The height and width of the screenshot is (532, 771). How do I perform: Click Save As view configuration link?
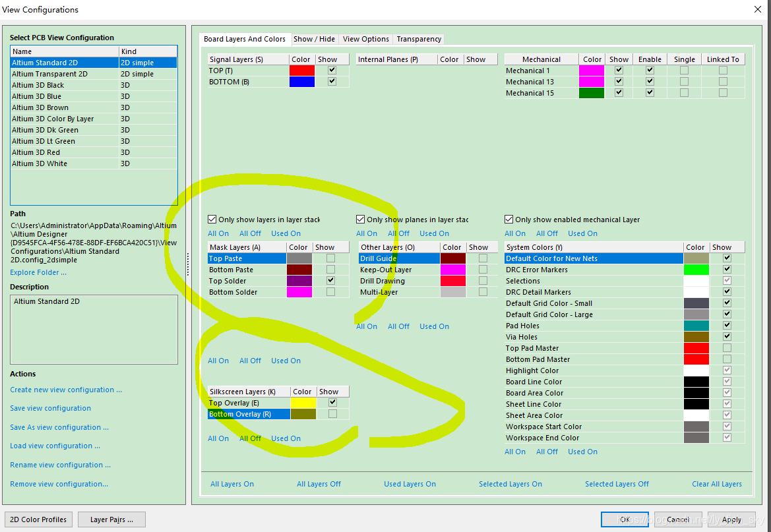59,427
